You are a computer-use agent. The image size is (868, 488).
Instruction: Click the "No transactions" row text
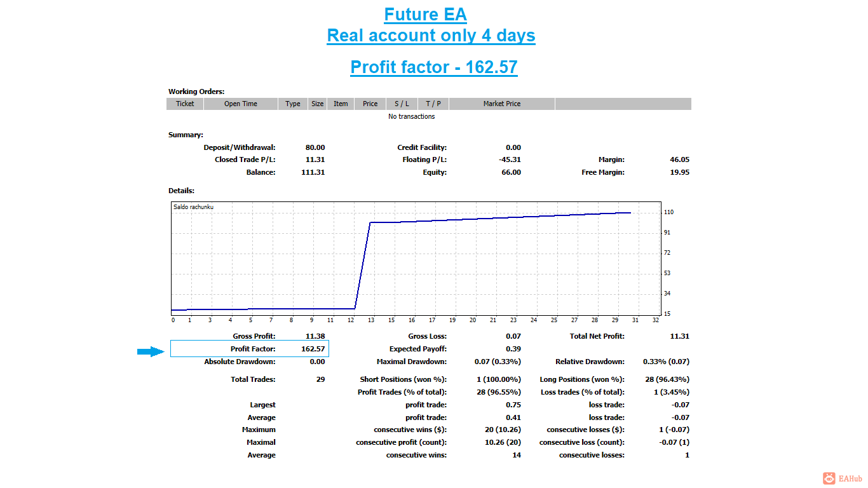[x=412, y=116]
